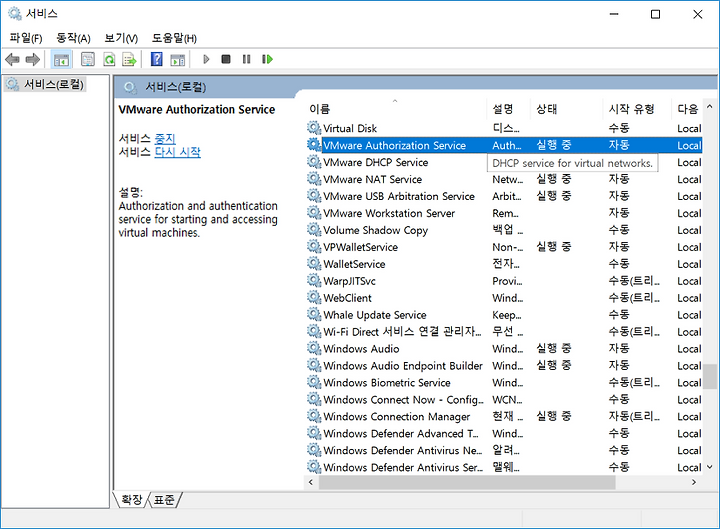Screen dimensions: 720x529
Task: Switch to the 표준 tab
Action: coord(164,500)
